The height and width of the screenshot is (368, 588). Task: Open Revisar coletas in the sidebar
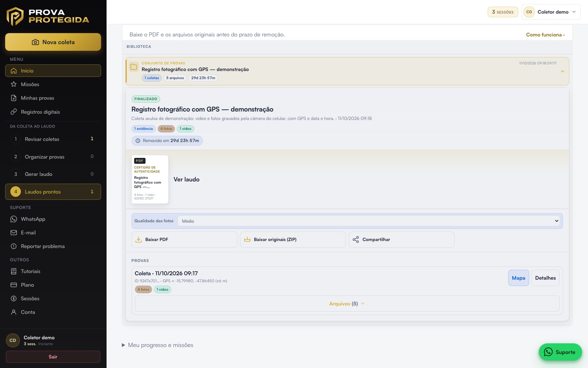(x=53, y=139)
